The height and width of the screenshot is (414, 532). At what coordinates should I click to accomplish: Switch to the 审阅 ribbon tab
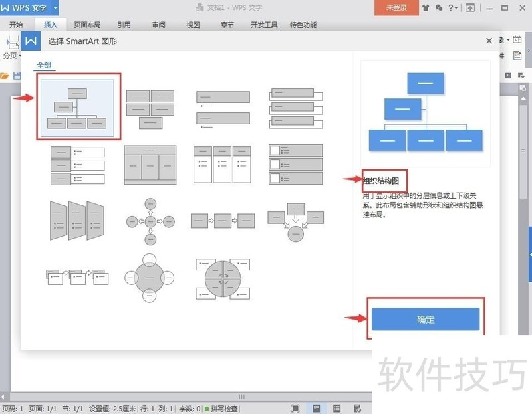pos(157,24)
